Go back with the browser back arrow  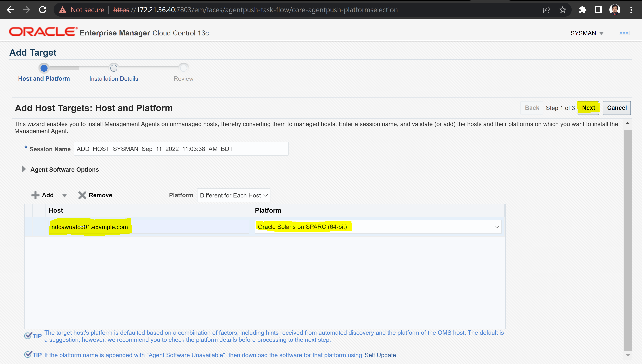[x=10, y=10]
